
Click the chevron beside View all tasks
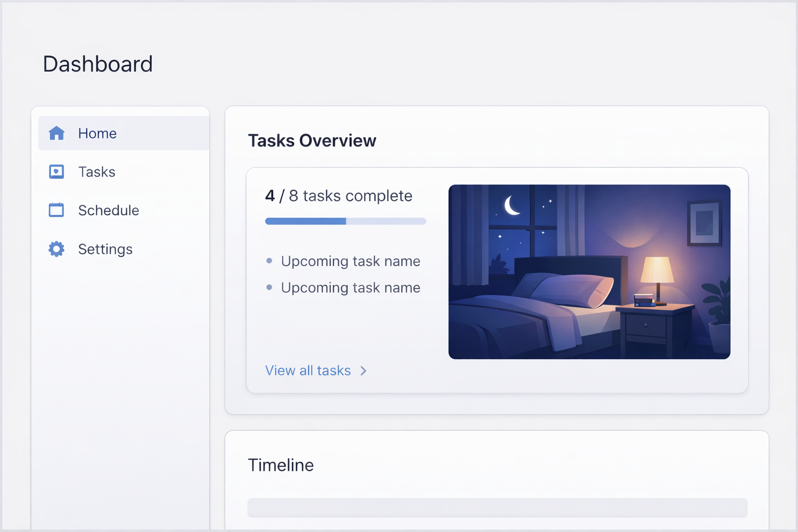(364, 371)
